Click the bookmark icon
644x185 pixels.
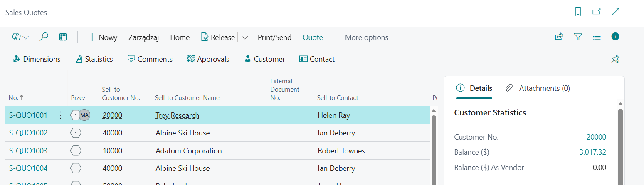[x=578, y=12]
